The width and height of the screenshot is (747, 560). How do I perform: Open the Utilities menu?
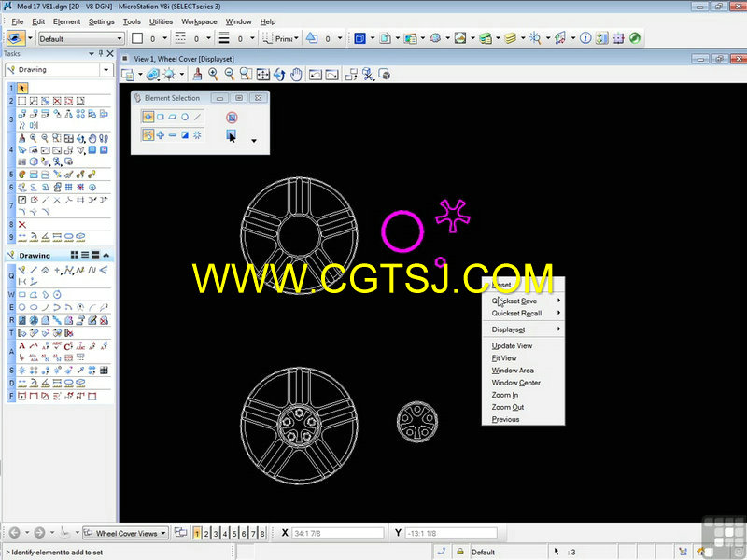point(161,21)
